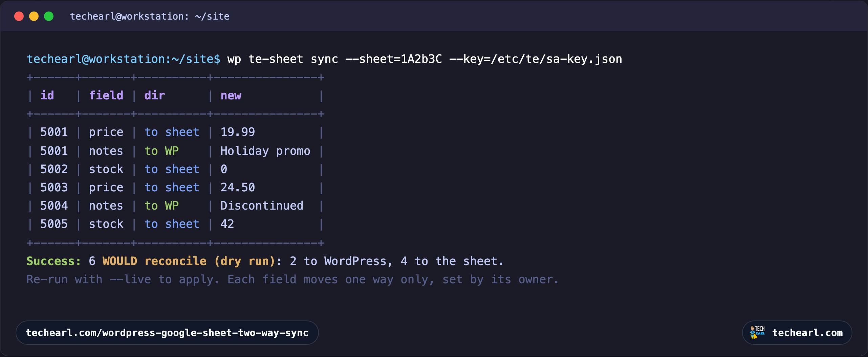Click the 5005 id cell
Viewport: 868px width, 357px height.
tap(54, 224)
